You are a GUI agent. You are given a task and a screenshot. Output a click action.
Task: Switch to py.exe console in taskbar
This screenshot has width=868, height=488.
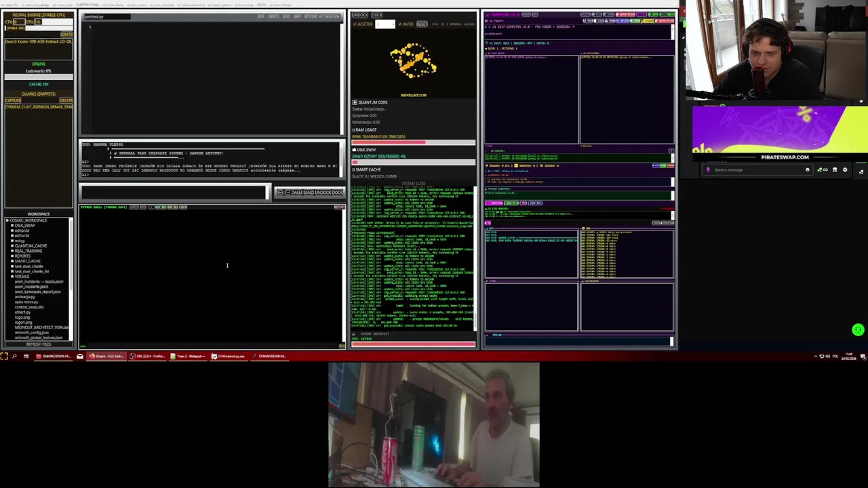(229, 356)
